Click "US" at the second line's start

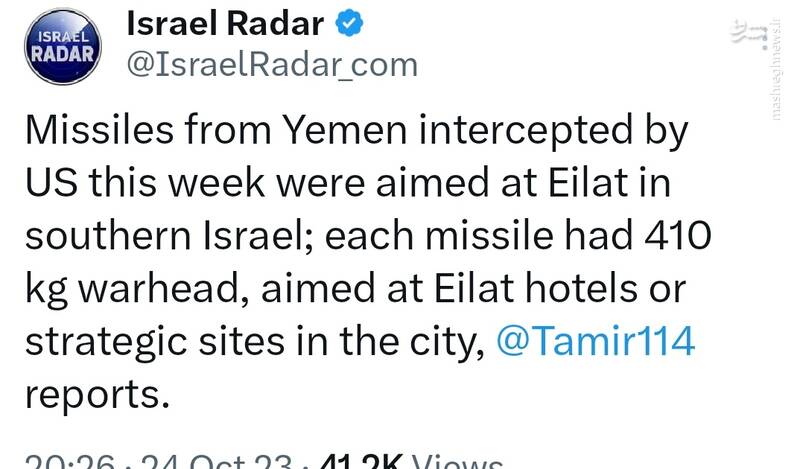[x=49, y=184]
